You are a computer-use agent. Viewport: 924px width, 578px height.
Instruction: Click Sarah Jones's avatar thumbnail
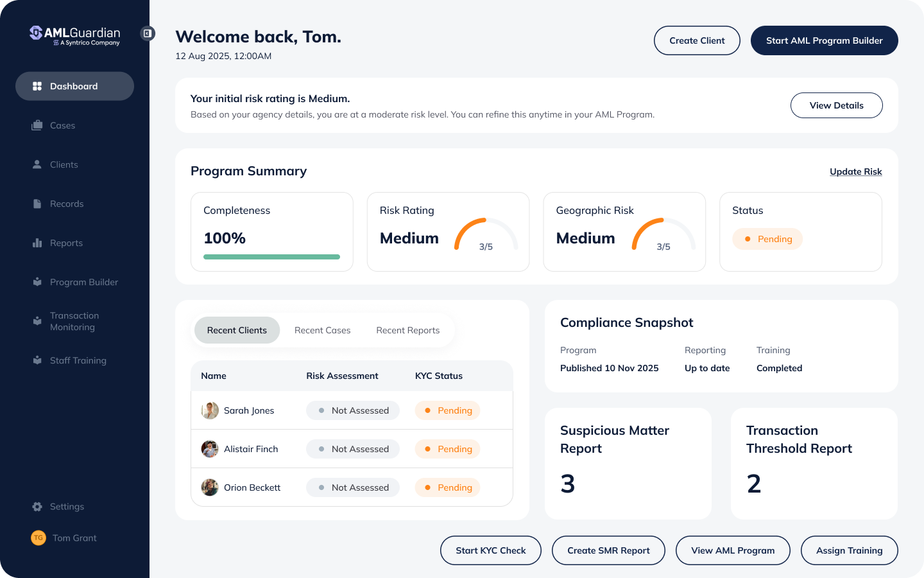210,410
